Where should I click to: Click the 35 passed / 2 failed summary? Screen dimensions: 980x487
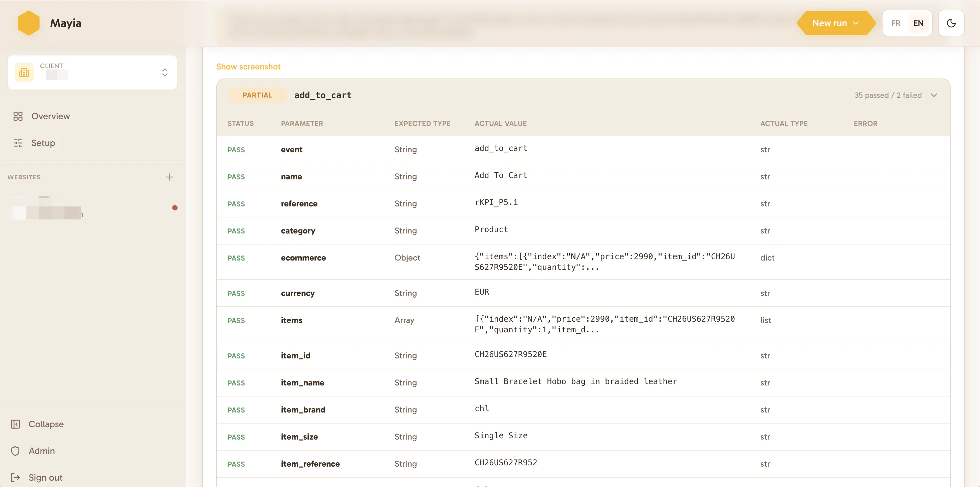(888, 95)
